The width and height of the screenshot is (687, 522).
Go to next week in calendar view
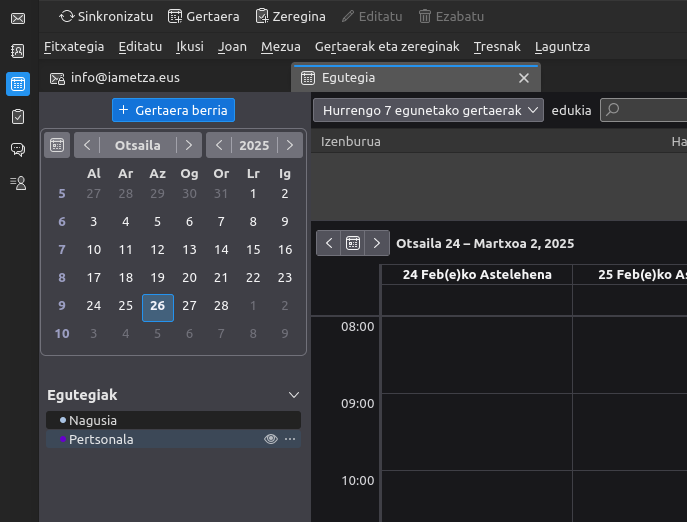click(x=377, y=243)
